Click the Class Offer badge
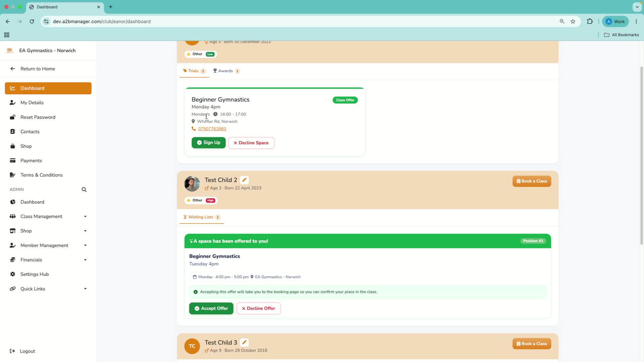Image resolution: width=644 pixels, height=362 pixels. [x=345, y=100]
